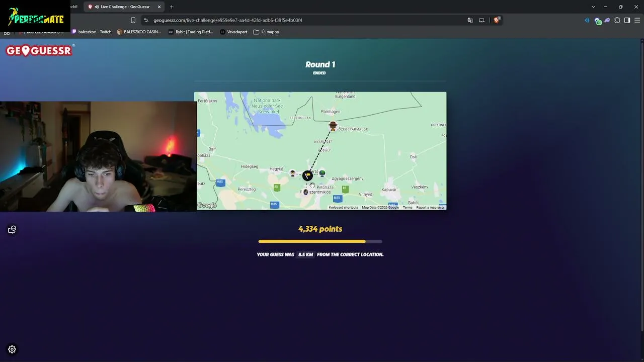The width and height of the screenshot is (644, 362).
Task: Click the Round 1 heading
Action: coord(320,64)
